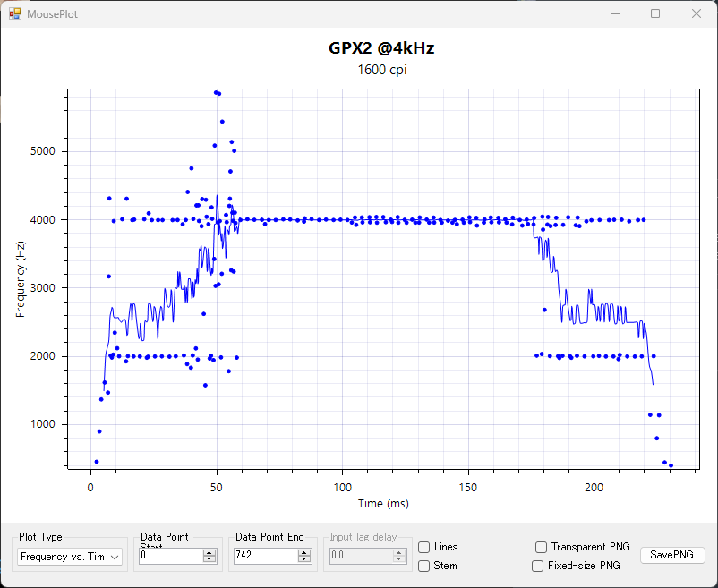
Task: Increase Data Point Start with up arrow
Action: click(209, 553)
